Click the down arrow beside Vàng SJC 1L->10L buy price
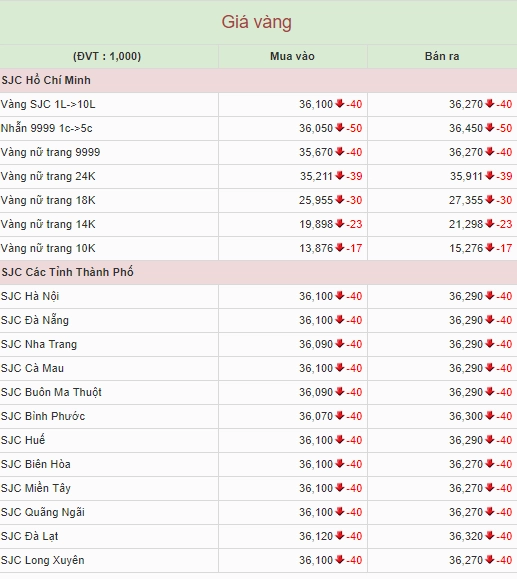Viewport: 517px width, 579px height. click(x=340, y=104)
